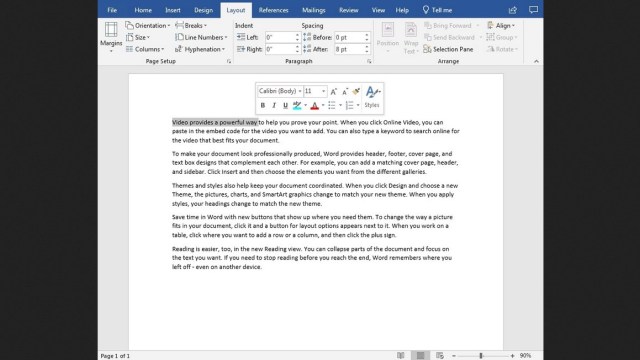Click the Indent Left value field

coord(280,37)
